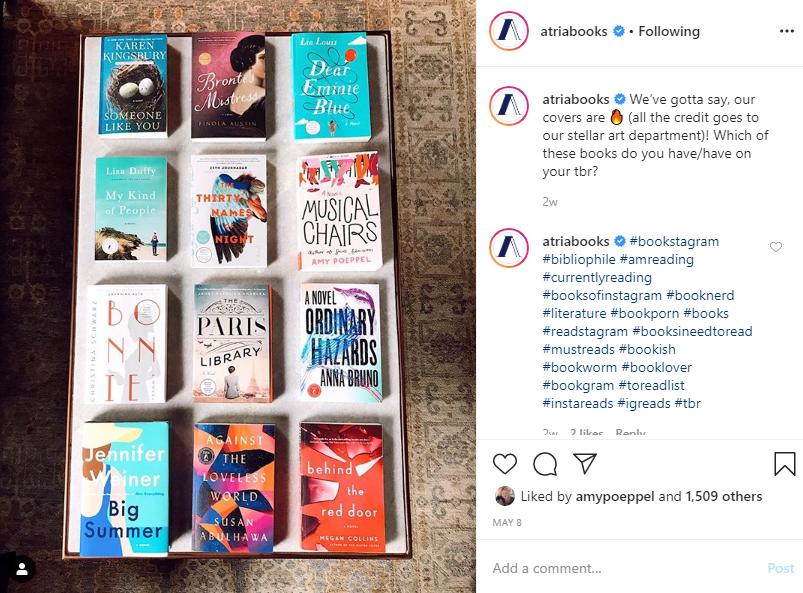Visit amypoeppel's profile from likes line
The image size is (803, 593).
(615, 496)
